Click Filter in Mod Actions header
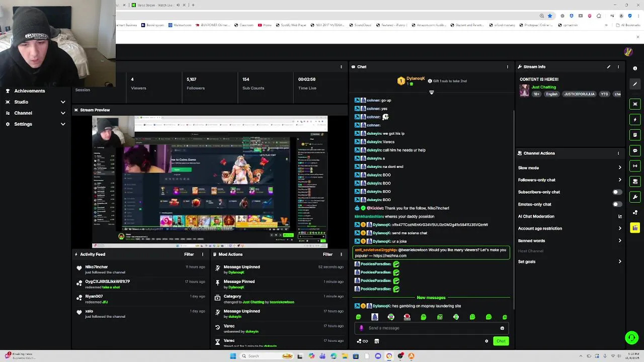 click(x=328, y=254)
